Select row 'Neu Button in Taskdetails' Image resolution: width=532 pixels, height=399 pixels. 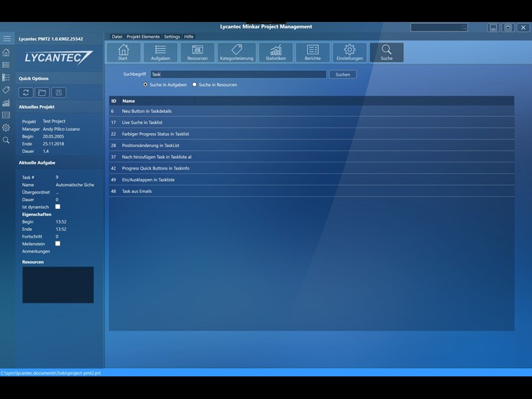tap(311, 111)
